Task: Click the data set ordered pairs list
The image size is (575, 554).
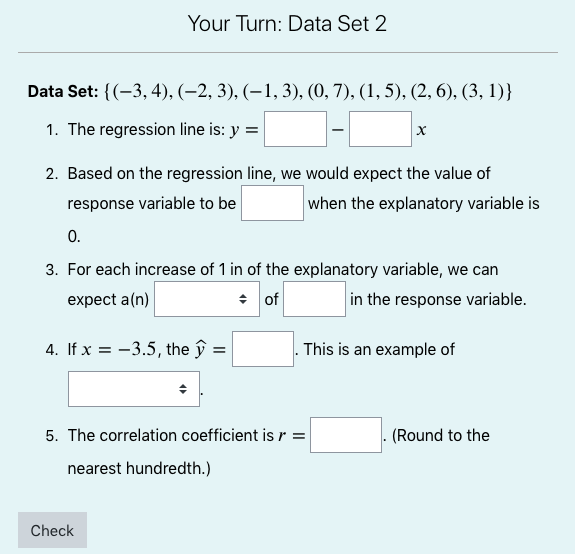Action: [x=308, y=91]
